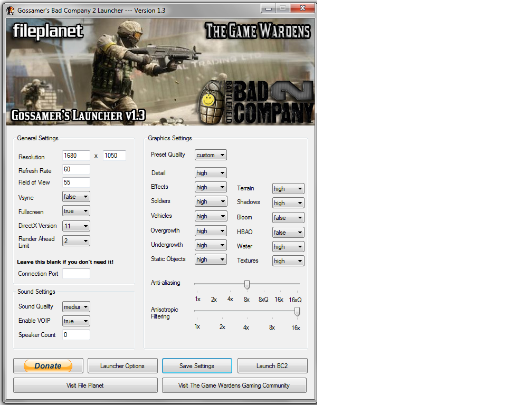The image size is (532, 405).
Task: Visit File Planet website
Action: point(85,385)
